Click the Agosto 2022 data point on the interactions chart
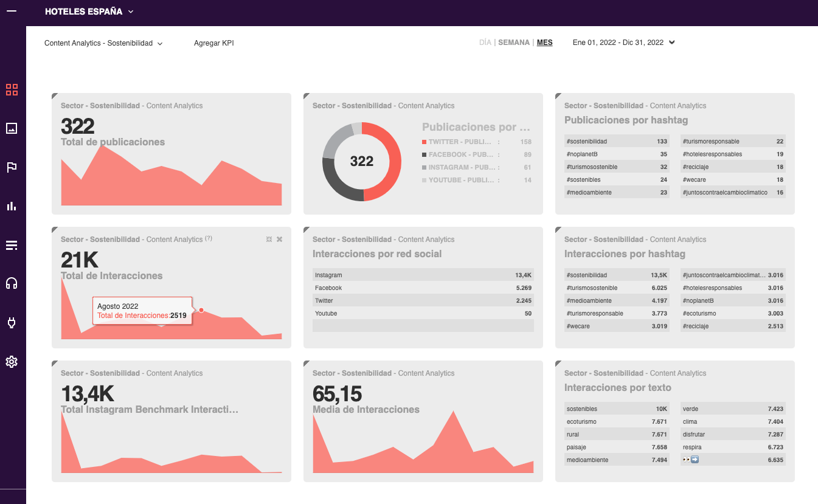This screenshot has height=504, width=818. [201, 310]
